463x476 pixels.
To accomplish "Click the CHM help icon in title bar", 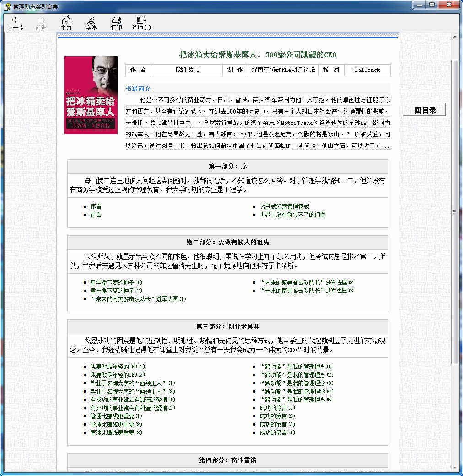I will 7,6.
